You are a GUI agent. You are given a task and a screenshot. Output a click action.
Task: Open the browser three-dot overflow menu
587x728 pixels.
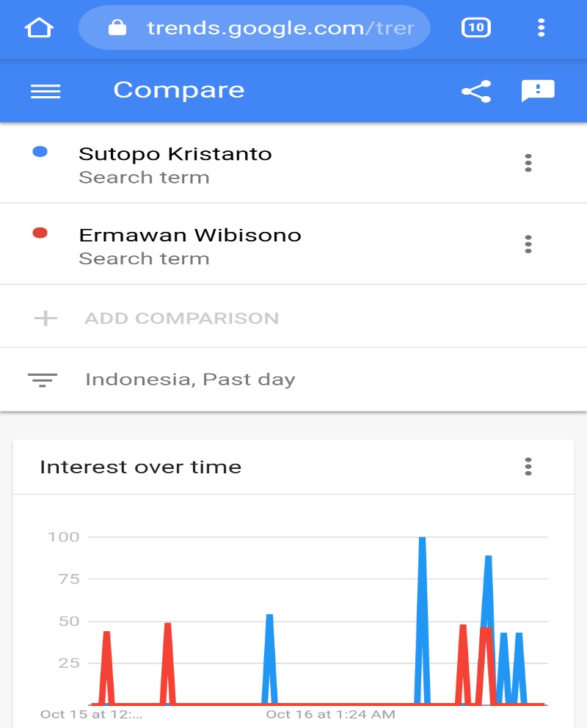tap(541, 28)
